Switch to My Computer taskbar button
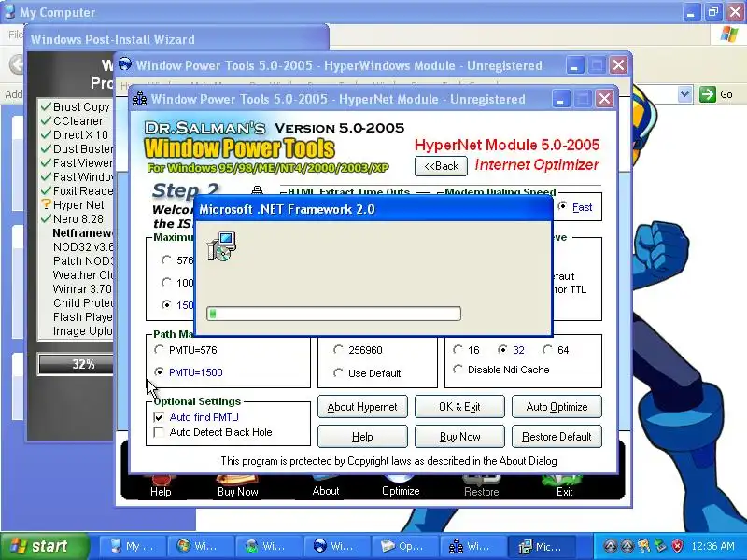 click(x=133, y=546)
